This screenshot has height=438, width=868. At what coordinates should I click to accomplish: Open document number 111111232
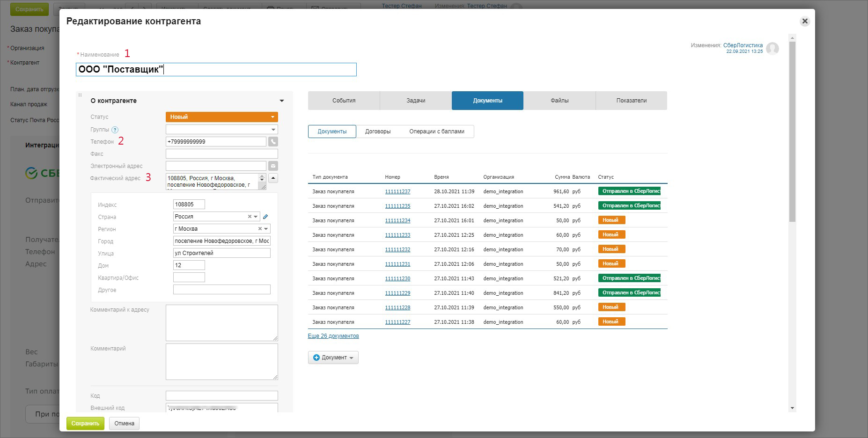click(397, 249)
